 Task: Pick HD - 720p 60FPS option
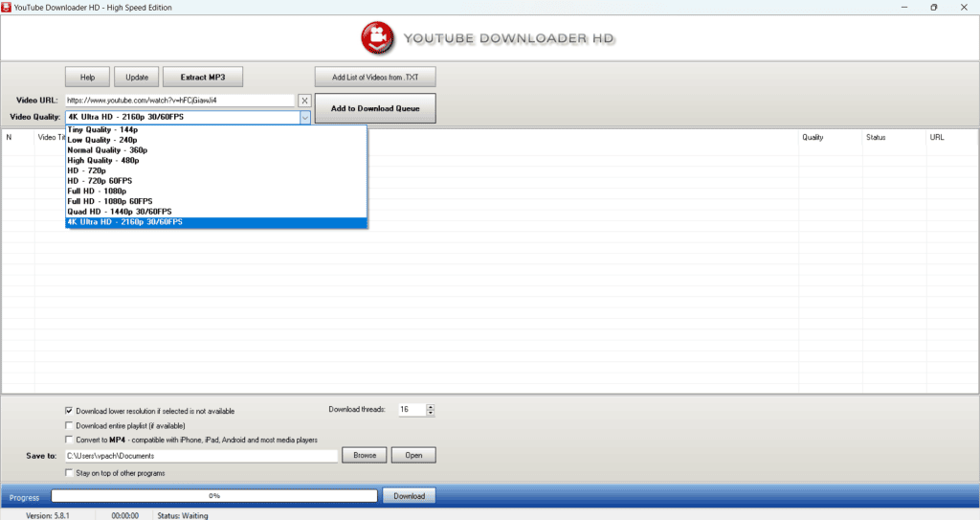click(216, 181)
